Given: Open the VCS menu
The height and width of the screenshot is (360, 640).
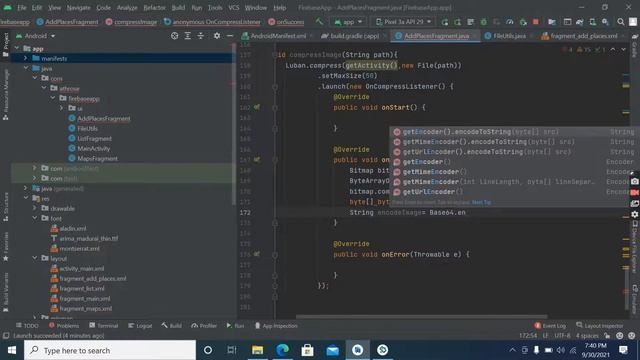Looking at the screenshot, I should coord(234,7).
